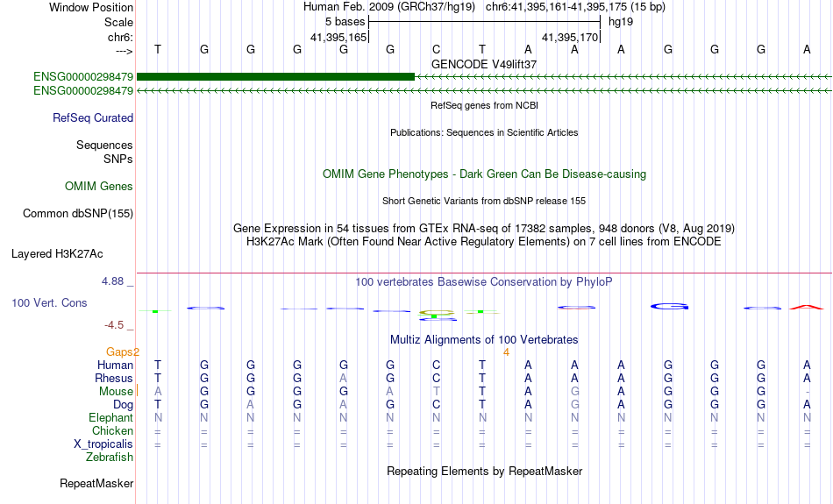Click the large blue G conservation logo
833x504 pixels.
[x=669, y=307]
